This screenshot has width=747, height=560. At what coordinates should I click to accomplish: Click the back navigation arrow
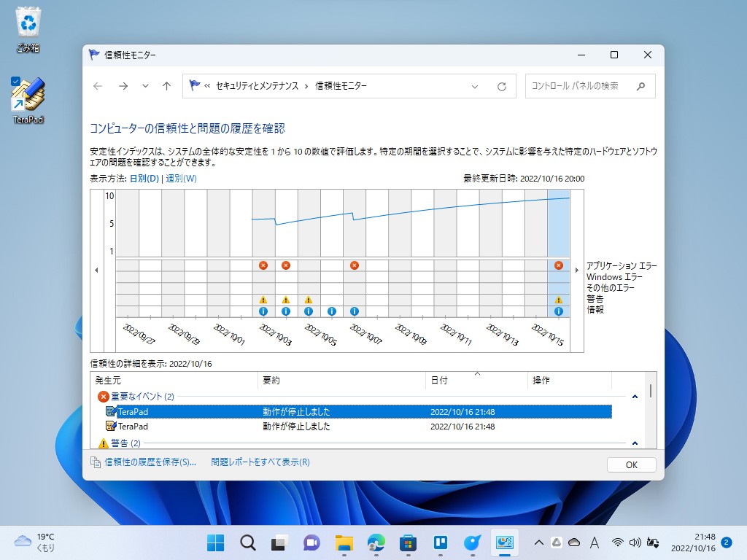pyautogui.click(x=97, y=85)
